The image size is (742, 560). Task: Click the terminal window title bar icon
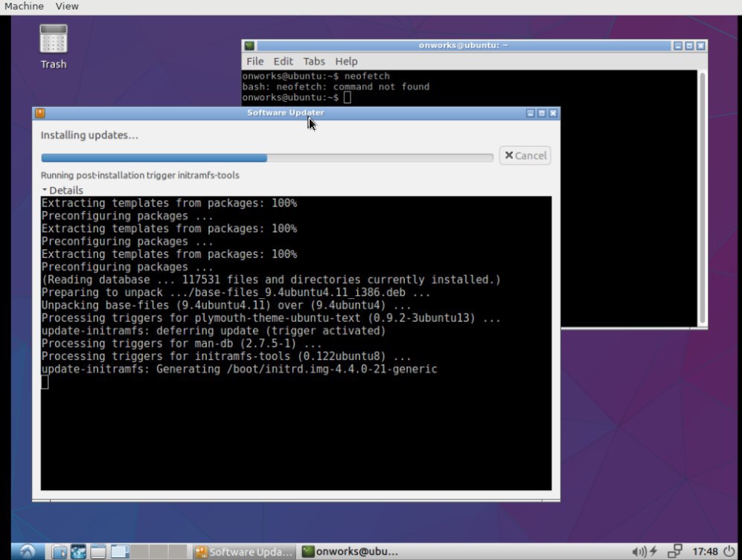pyautogui.click(x=249, y=45)
